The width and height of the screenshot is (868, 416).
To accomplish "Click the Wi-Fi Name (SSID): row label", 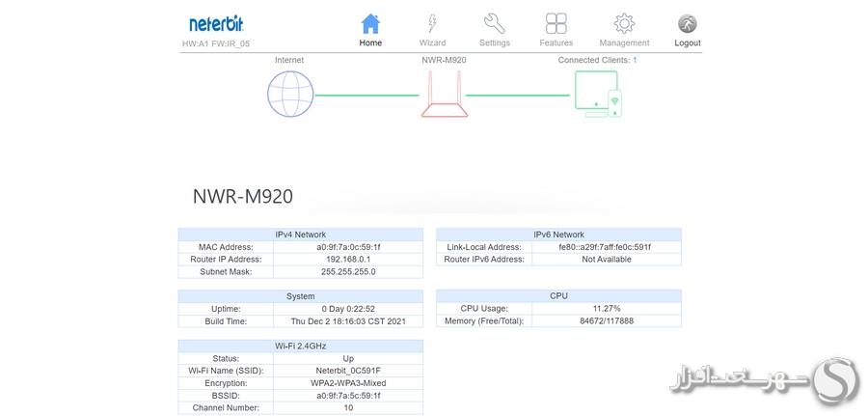I will point(226,371).
